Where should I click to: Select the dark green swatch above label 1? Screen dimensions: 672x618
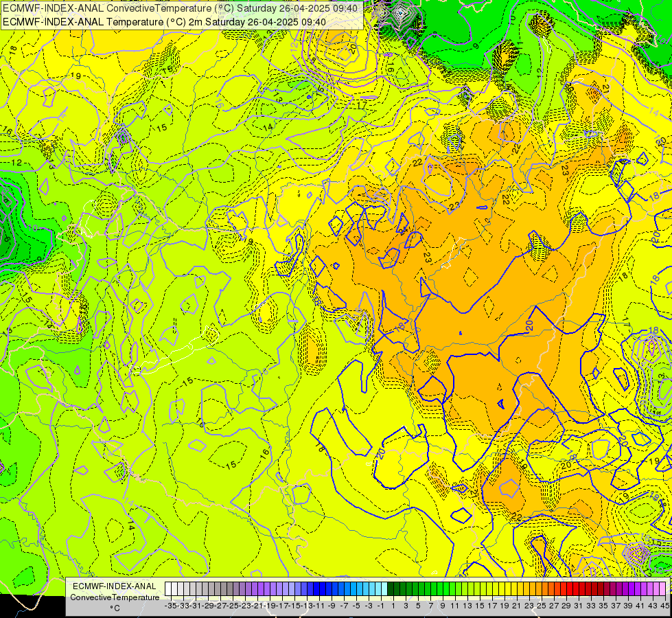[x=390, y=589]
